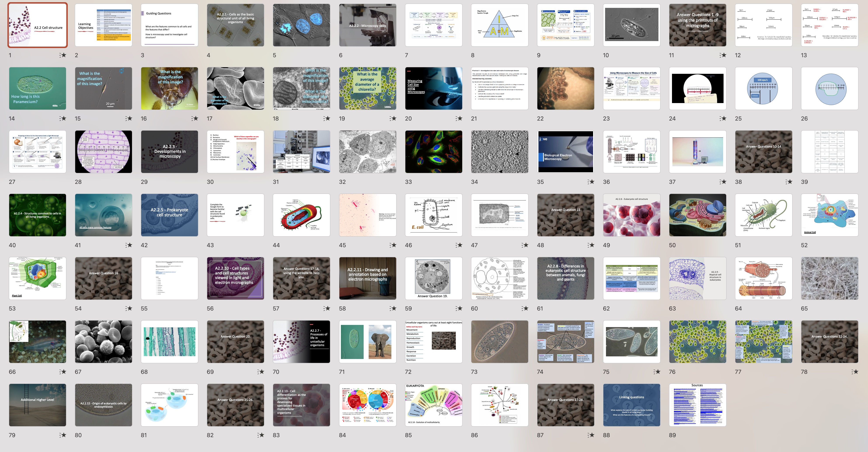The image size is (868, 452).
Task: Select 'A2.2.6 - Eukaryote cell structure' slide
Action: coord(632,215)
